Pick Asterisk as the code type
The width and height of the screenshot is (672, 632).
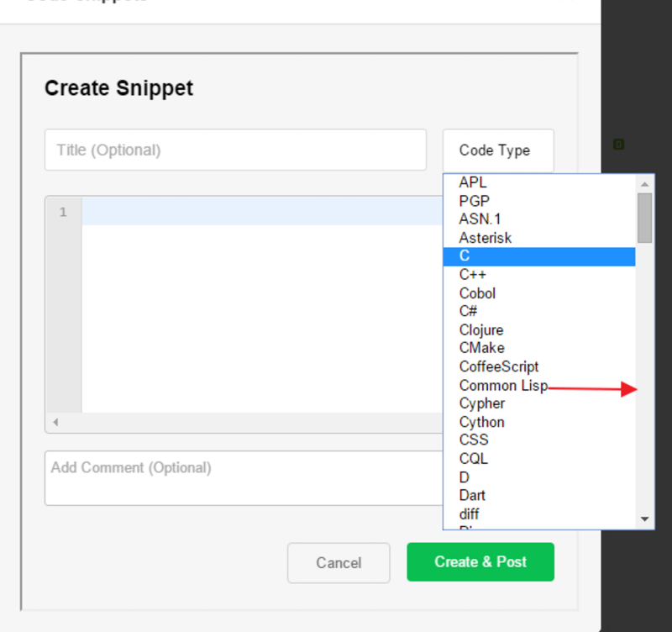coord(485,238)
